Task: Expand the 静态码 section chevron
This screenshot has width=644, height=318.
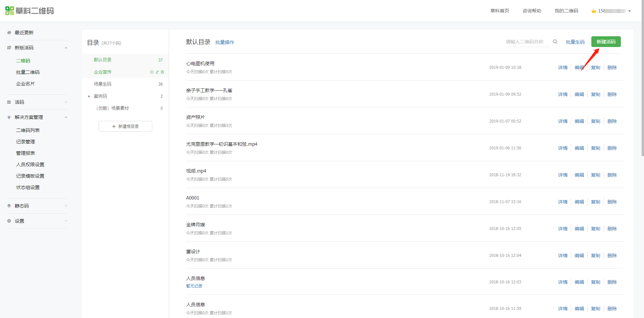Action: pyautogui.click(x=66, y=206)
